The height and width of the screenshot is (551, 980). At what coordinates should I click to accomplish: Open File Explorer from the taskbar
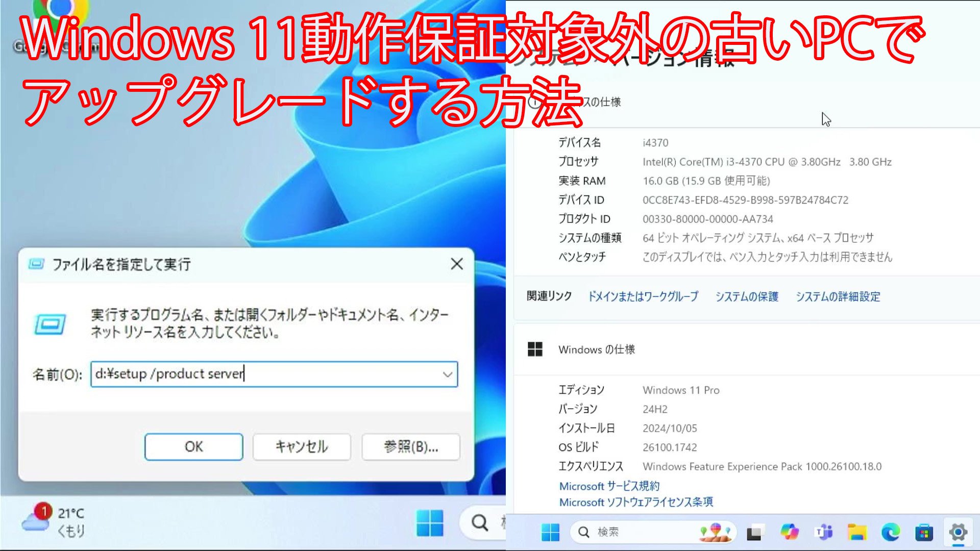click(x=857, y=533)
